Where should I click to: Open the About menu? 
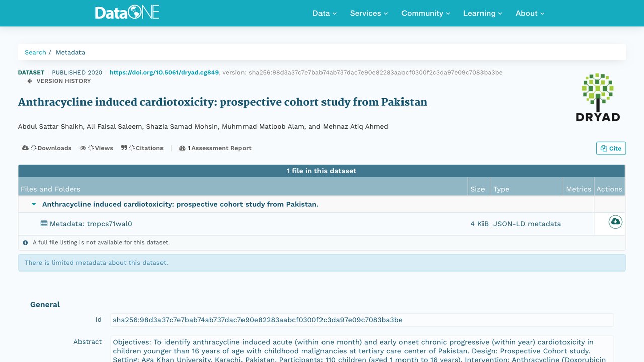pos(530,13)
